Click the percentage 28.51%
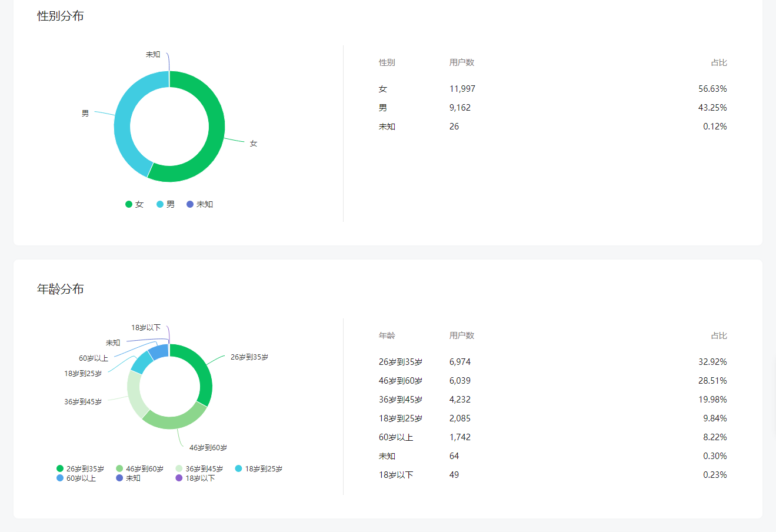 point(712,381)
